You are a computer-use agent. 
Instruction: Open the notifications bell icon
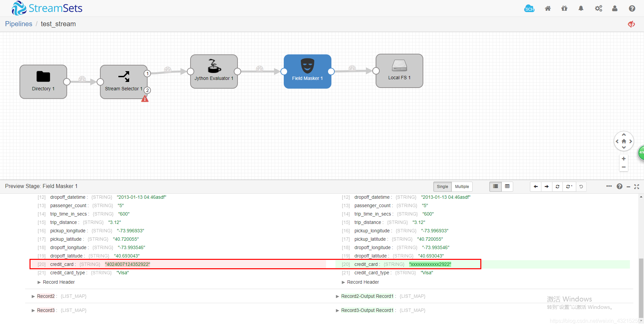click(x=581, y=8)
